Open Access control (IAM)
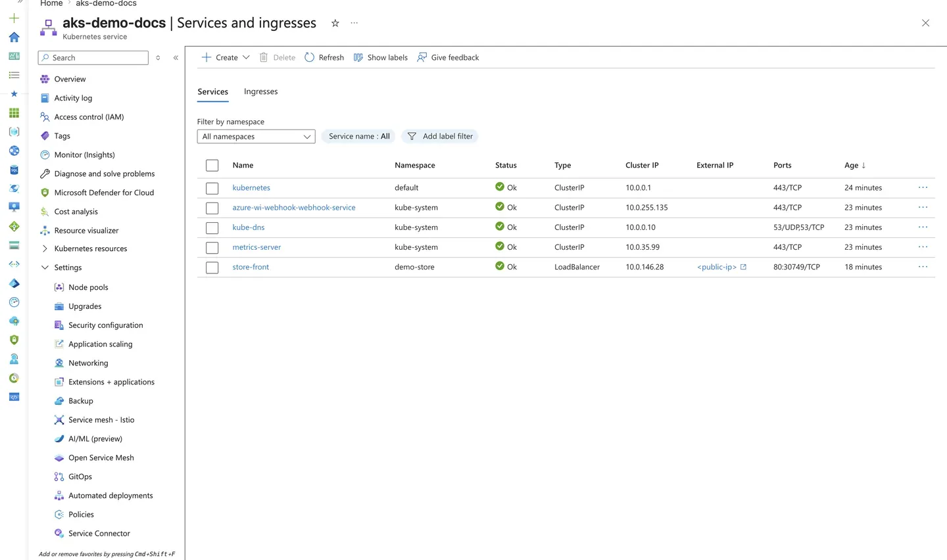947x560 pixels. (x=89, y=117)
